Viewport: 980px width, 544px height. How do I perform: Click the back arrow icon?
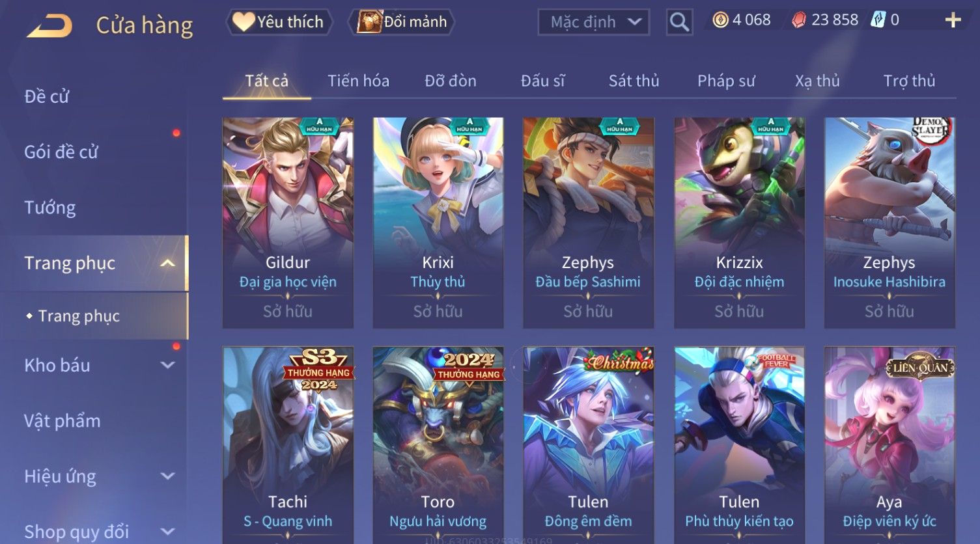point(49,26)
